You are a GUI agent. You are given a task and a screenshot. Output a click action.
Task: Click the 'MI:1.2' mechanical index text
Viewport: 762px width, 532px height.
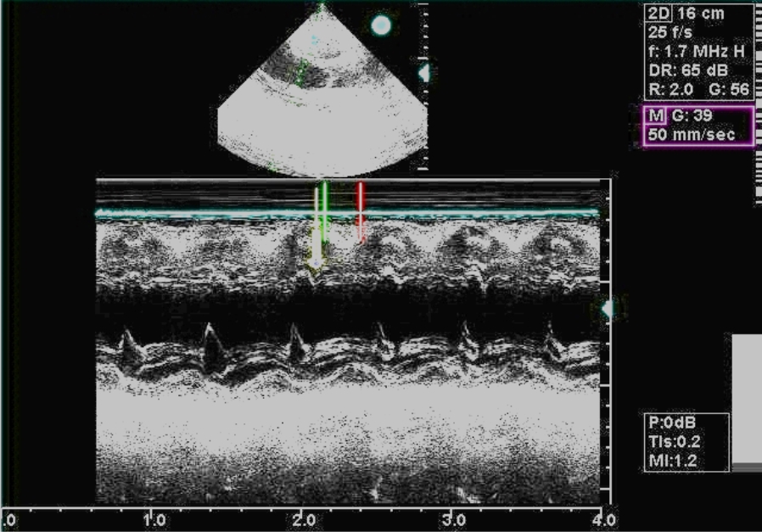(x=673, y=461)
